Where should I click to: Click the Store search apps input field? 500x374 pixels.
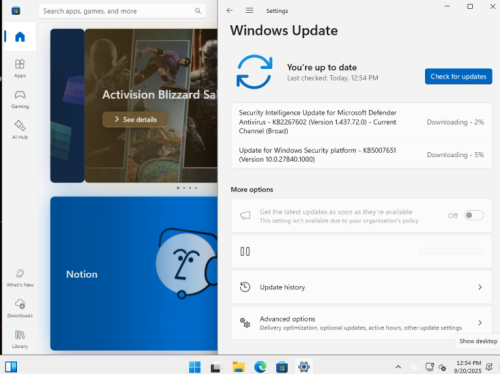click(x=122, y=11)
